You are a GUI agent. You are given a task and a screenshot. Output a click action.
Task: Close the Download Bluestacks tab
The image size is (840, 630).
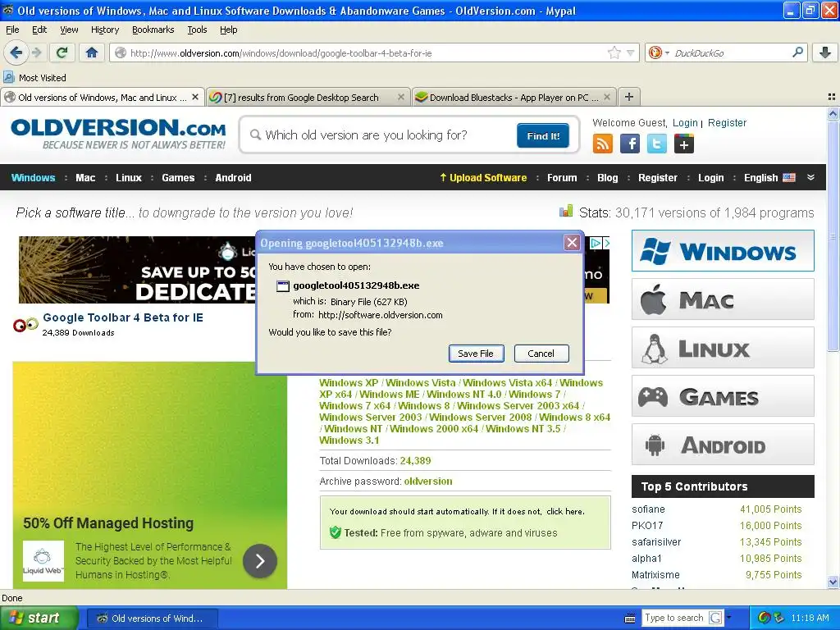coord(607,97)
